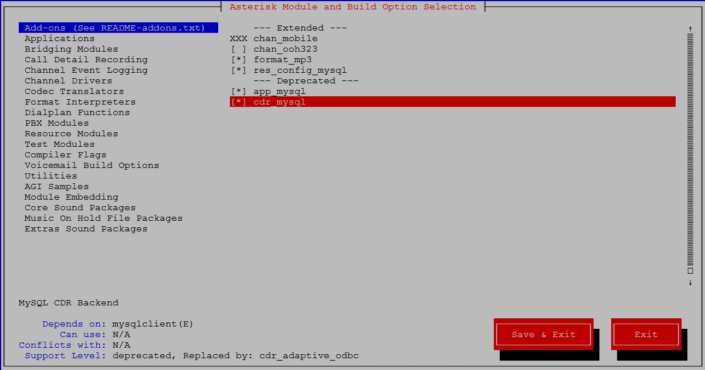Select the Channel Drivers category
The height and width of the screenshot is (370, 705).
68,81
